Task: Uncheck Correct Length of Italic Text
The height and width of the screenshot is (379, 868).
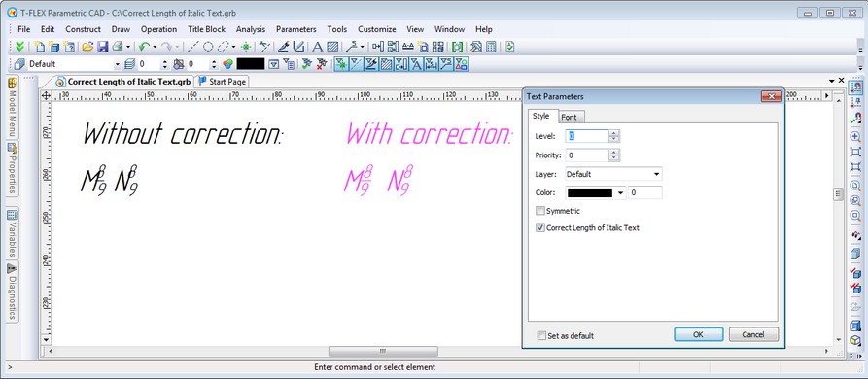Action: (x=540, y=227)
